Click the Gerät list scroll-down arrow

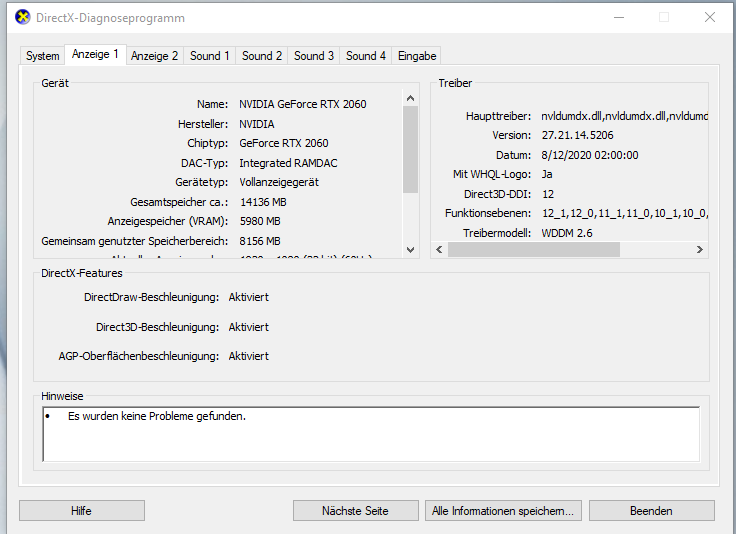tap(410, 250)
